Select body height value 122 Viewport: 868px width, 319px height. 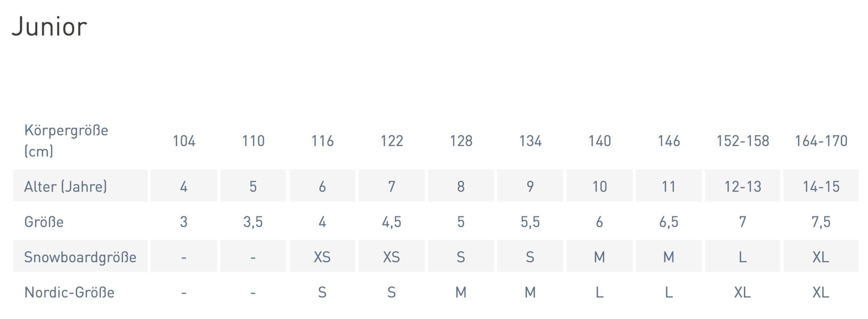point(392,141)
